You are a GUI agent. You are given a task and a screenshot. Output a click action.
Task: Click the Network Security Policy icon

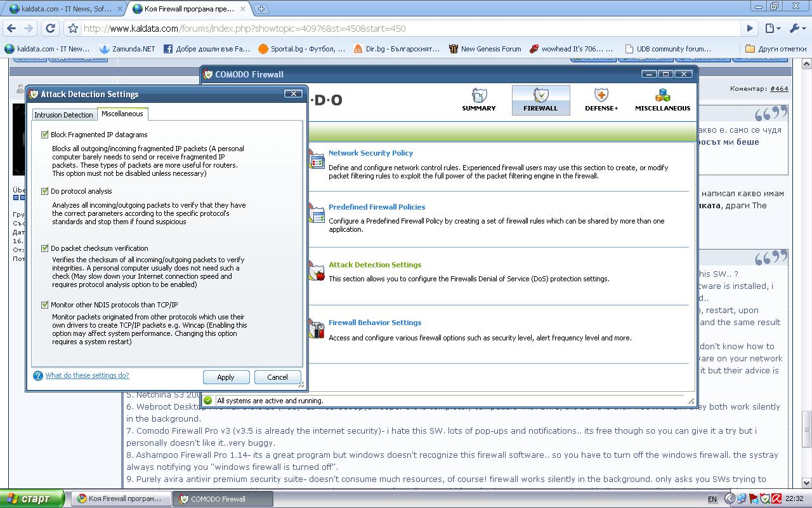point(317,159)
